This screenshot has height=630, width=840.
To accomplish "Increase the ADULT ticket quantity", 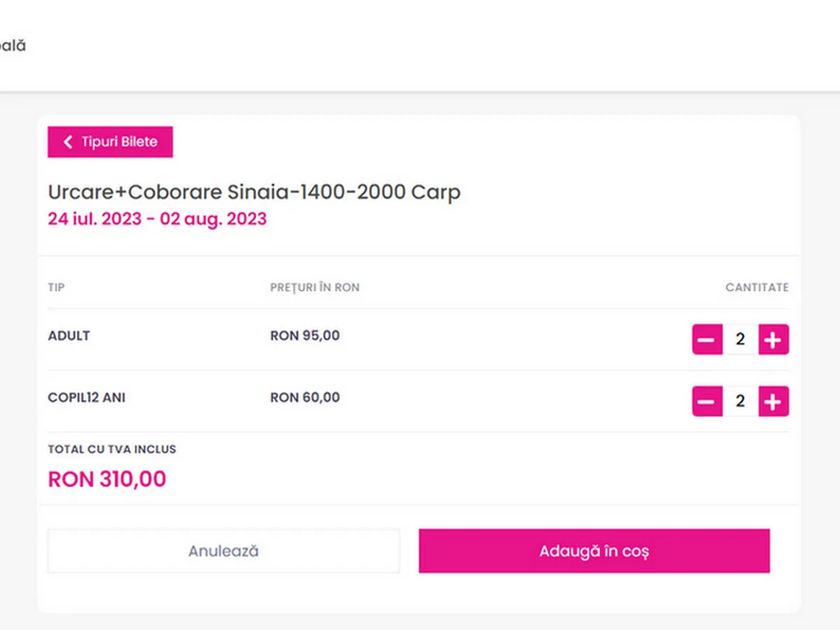I will click(773, 340).
